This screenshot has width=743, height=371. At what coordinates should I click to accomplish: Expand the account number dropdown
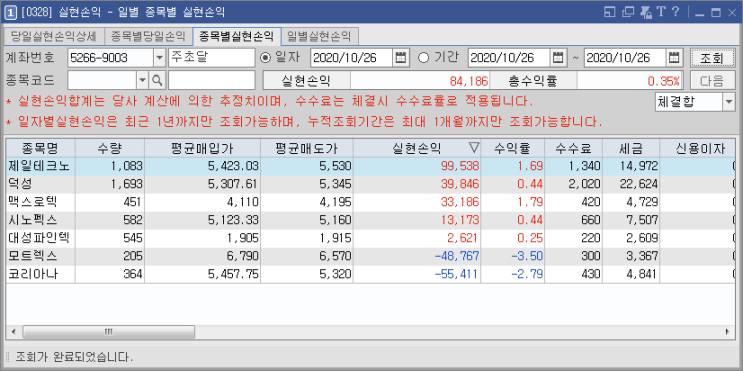pyautogui.click(x=159, y=58)
